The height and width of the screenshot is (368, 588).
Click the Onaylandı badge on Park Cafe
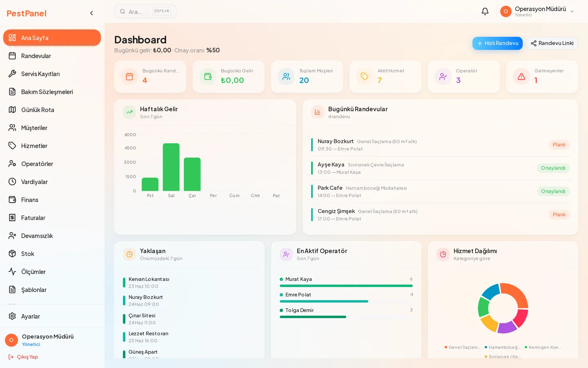click(553, 191)
